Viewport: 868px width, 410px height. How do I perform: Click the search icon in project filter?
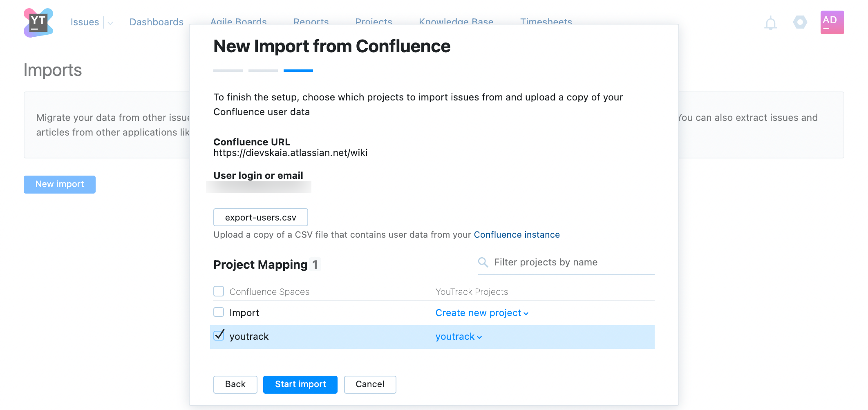pos(483,262)
